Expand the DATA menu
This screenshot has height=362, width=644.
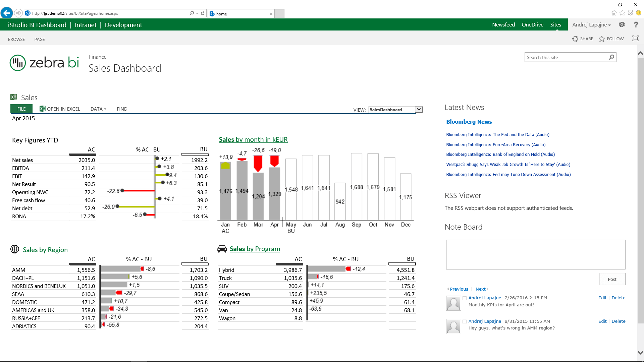pyautogui.click(x=98, y=109)
